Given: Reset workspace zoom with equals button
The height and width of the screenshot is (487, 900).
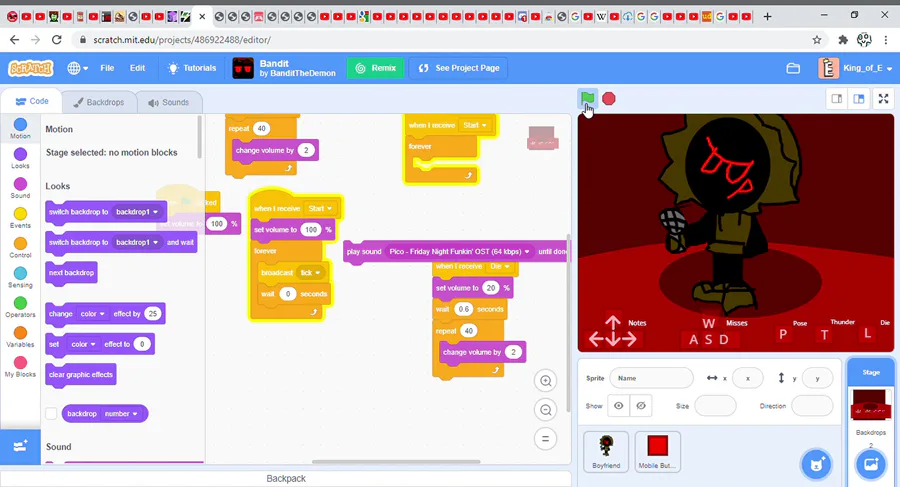Looking at the screenshot, I should coord(545,439).
